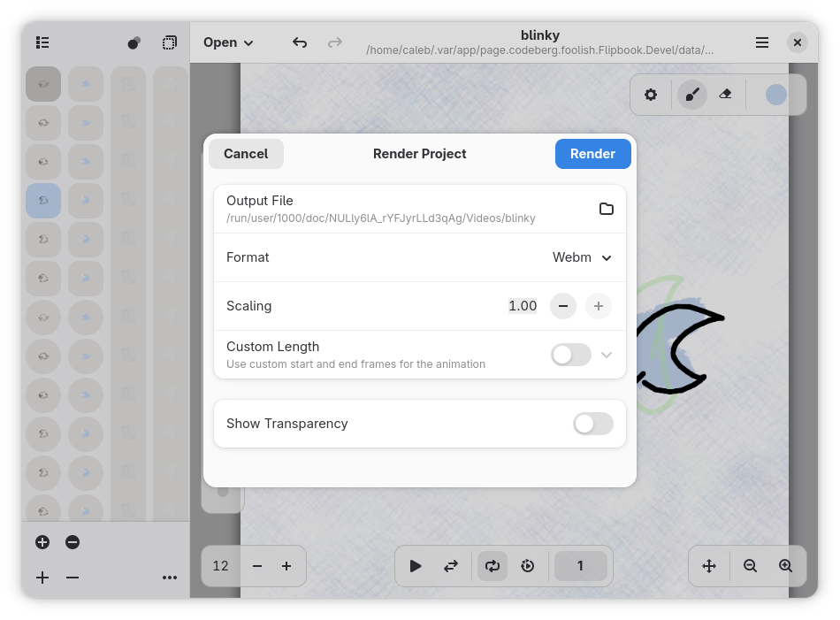
Task: Click the Scaling 1.00 value field
Action: [x=523, y=306]
